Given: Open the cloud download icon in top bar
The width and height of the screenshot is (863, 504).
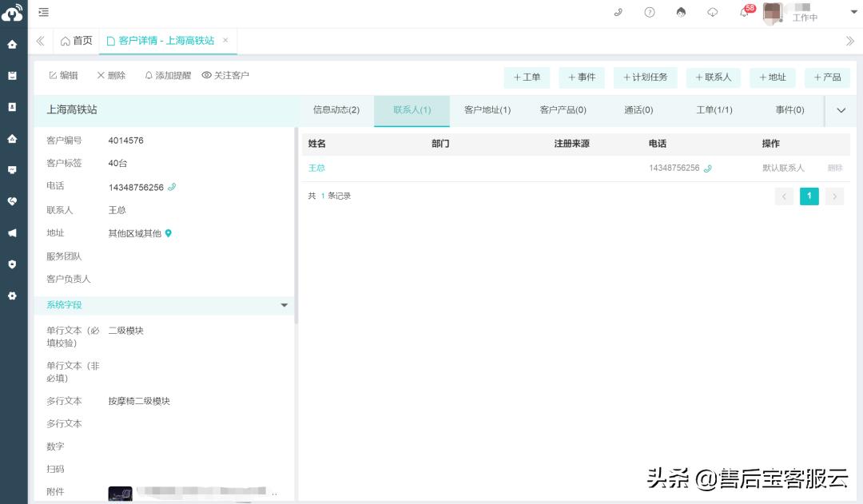Looking at the screenshot, I should [712, 13].
